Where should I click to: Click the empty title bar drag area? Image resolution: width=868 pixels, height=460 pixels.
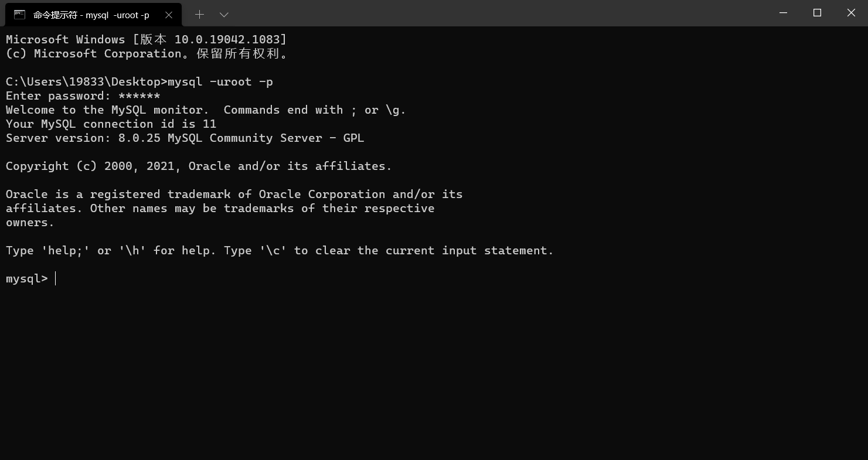(x=498, y=13)
